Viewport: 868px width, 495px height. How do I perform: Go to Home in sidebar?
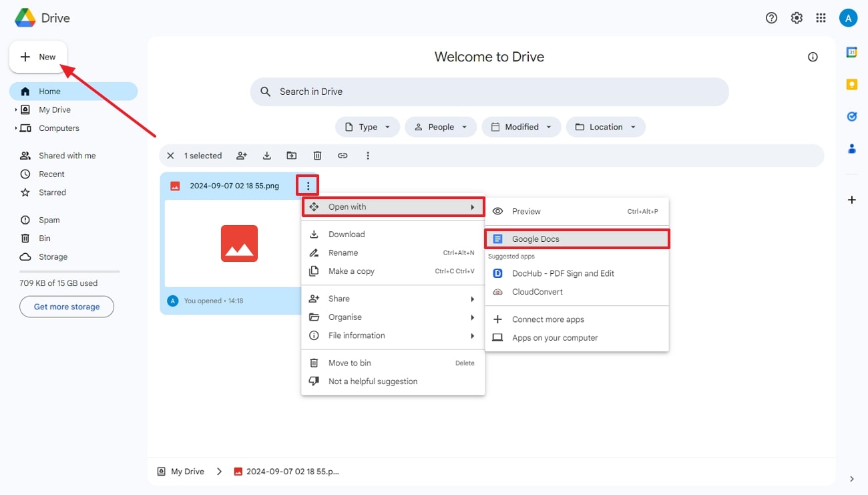[x=73, y=92]
